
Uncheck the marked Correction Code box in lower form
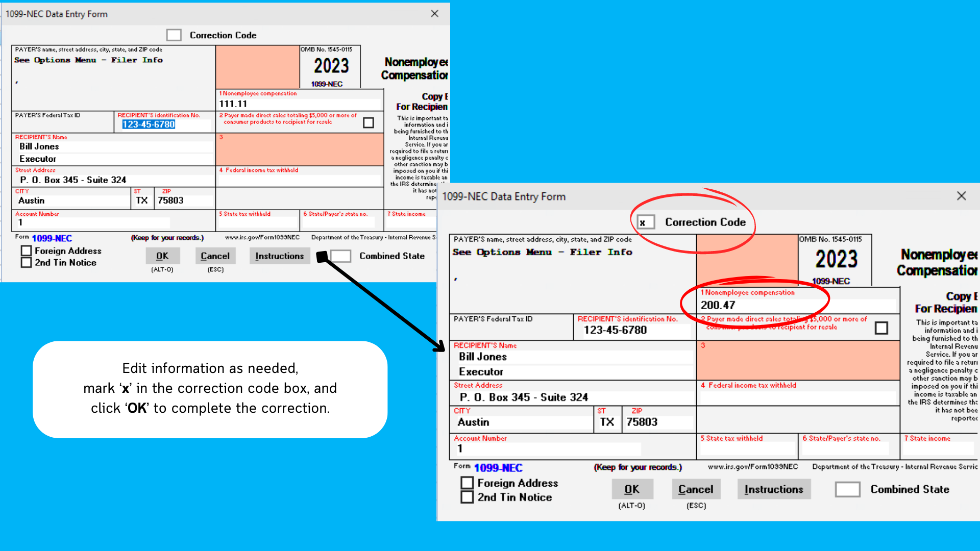click(x=646, y=222)
